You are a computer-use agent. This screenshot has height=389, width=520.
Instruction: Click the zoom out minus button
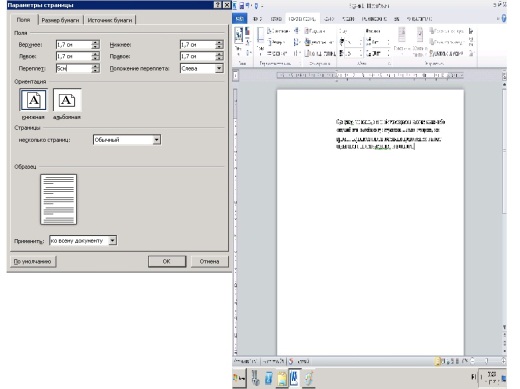point(472,361)
